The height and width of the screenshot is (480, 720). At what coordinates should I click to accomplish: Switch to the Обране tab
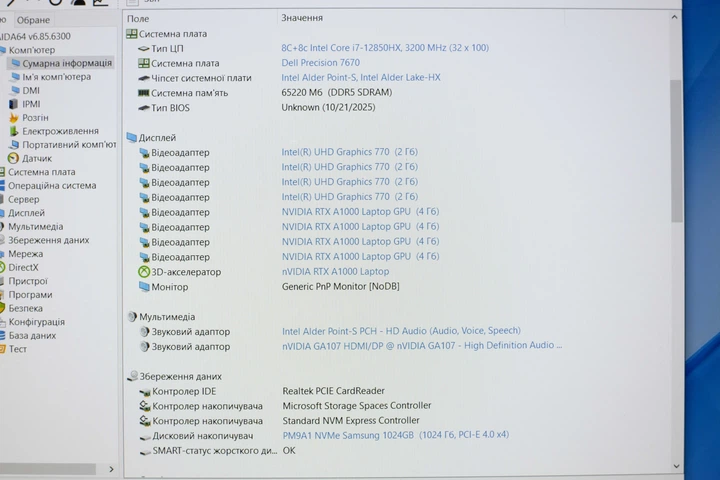coord(33,20)
